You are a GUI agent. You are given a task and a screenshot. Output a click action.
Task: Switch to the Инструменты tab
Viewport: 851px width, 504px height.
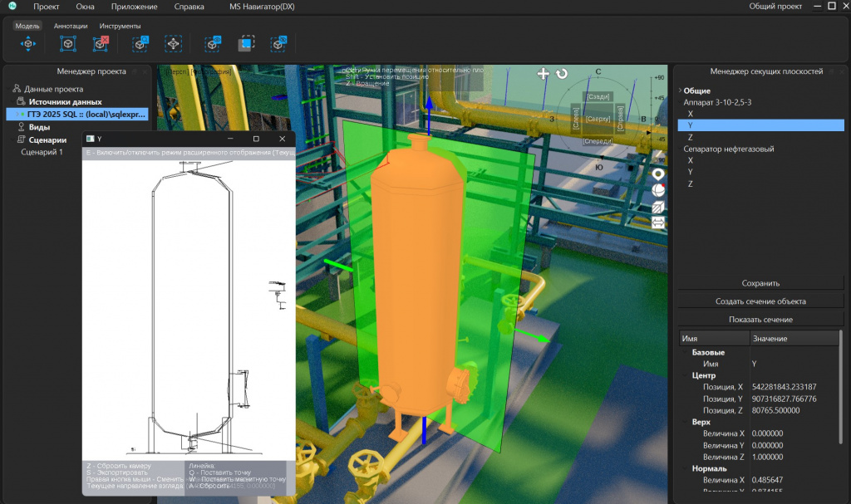(x=120, y=26)
